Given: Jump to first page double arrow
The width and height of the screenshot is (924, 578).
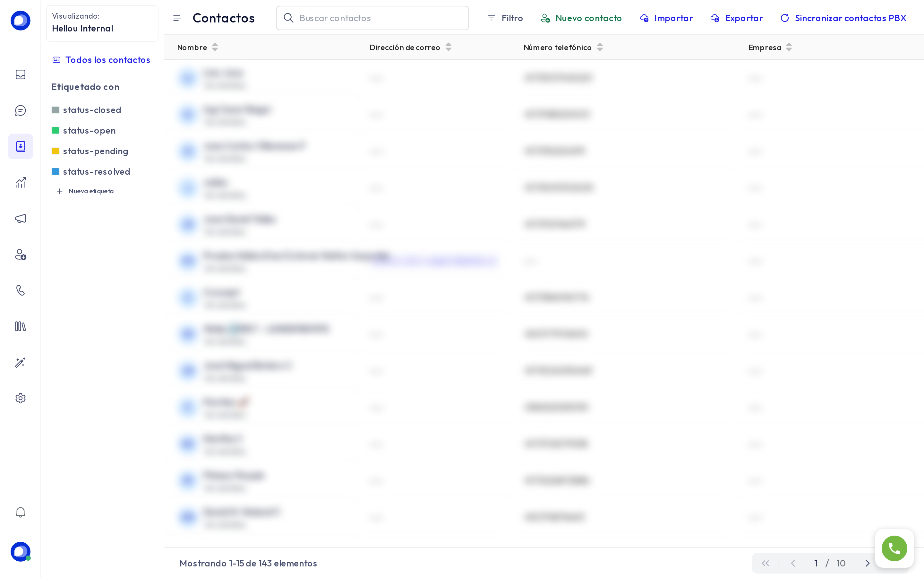Looking at the screenshot, I should (765, 563).
